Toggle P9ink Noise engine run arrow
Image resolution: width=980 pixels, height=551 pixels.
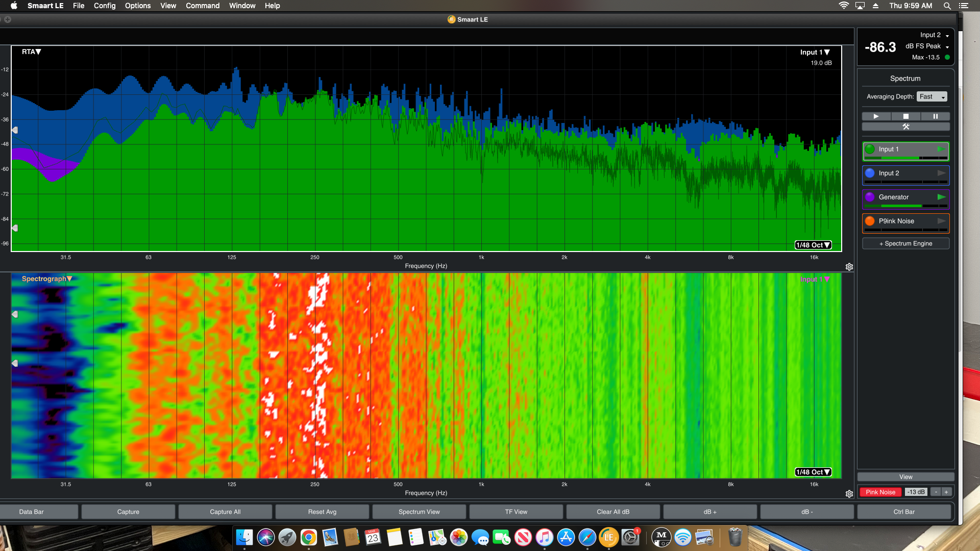941,221
